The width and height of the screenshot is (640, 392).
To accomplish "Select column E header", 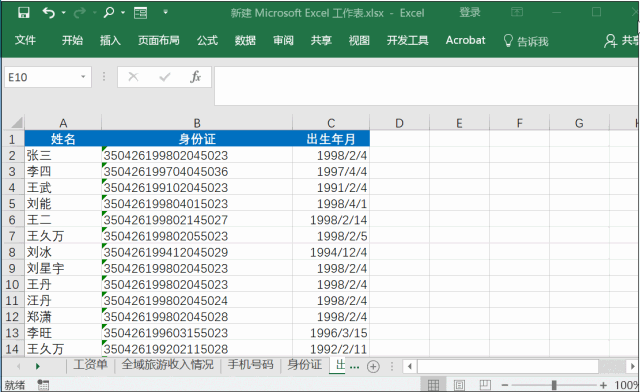I will tap(459, 123).
